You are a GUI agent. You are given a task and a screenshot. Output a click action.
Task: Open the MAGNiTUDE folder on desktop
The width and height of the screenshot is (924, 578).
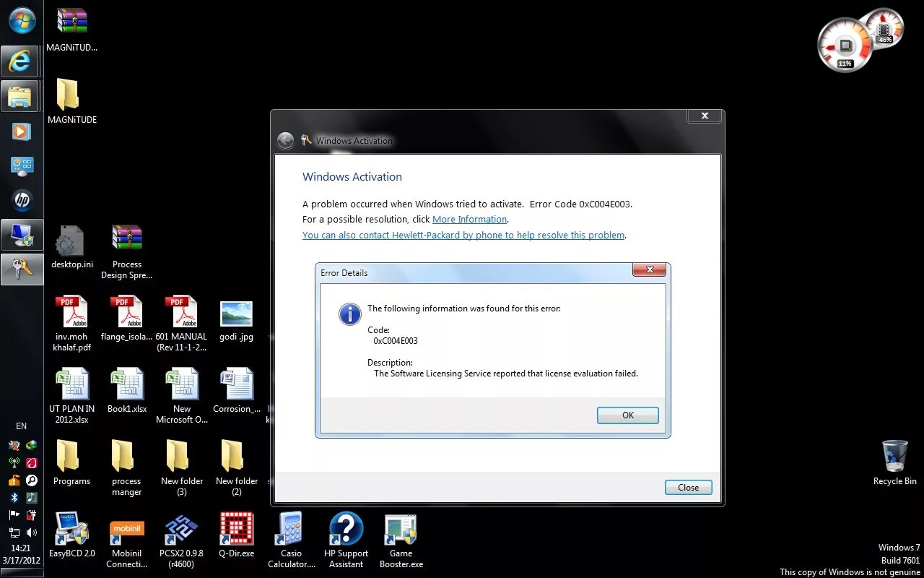pyautogui.click(x=72, y=101)
